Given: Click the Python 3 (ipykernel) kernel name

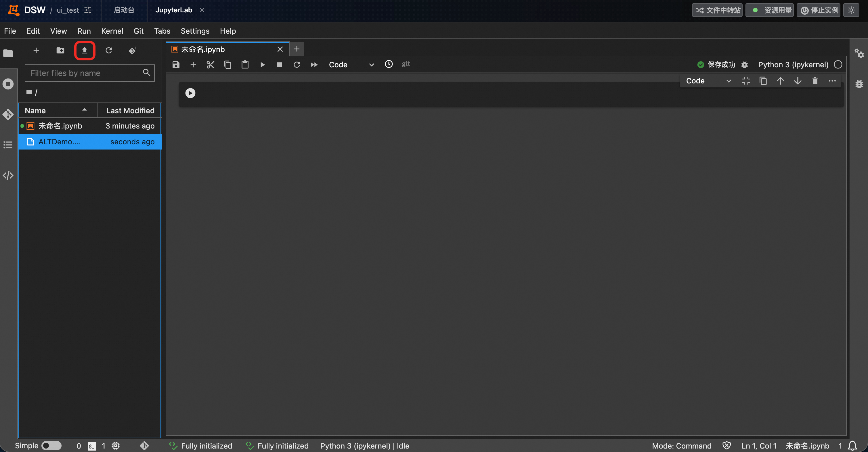Looking at the screenshot, I should point(793,65).
